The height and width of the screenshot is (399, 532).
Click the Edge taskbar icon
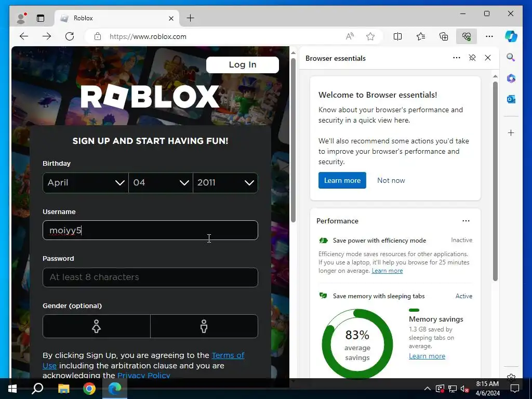115,389
